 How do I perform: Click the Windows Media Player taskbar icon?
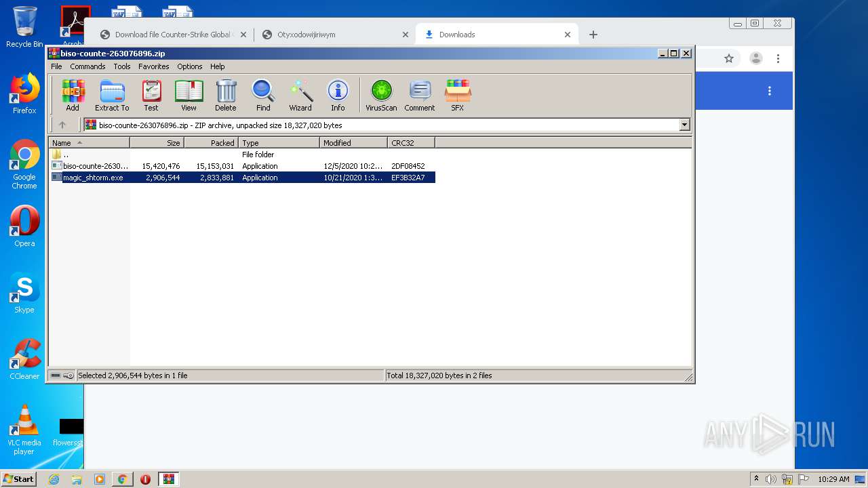click(100, 479)
